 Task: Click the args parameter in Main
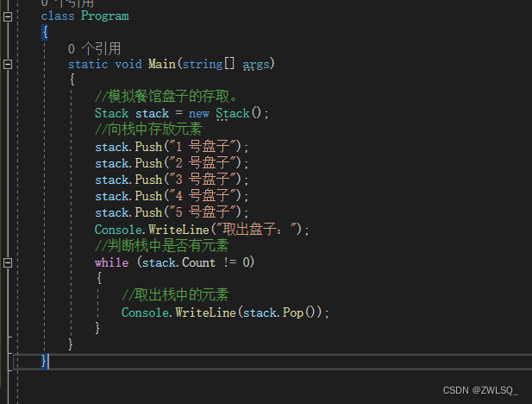pos(256,64)
